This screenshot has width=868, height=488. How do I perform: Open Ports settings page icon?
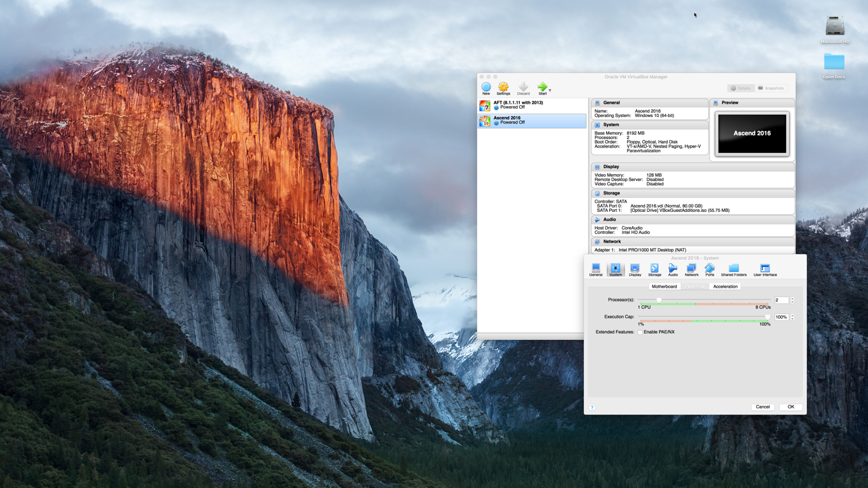(x=709, y=270)
